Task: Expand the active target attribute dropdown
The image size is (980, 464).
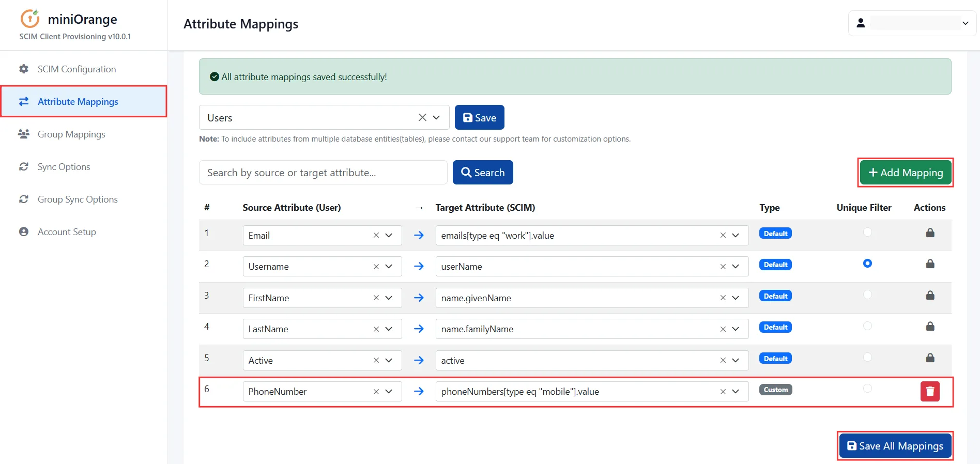Action: [736, 360]
